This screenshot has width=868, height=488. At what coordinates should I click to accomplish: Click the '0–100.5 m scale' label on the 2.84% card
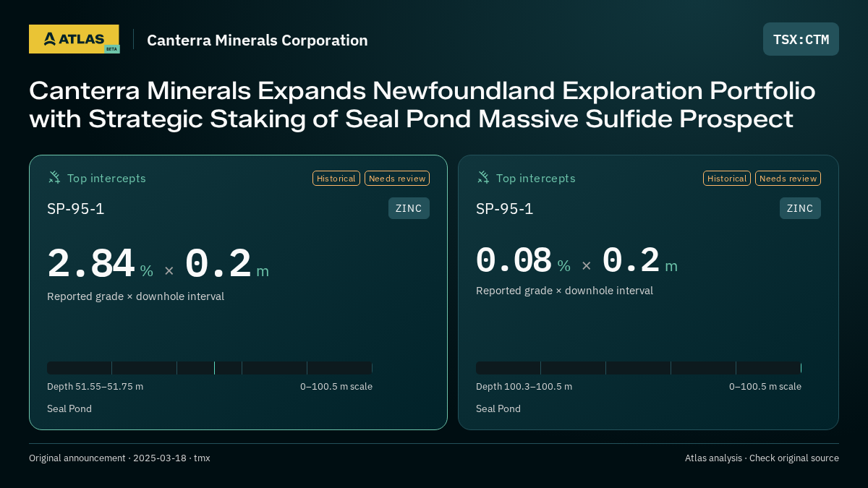pos(336,387)
